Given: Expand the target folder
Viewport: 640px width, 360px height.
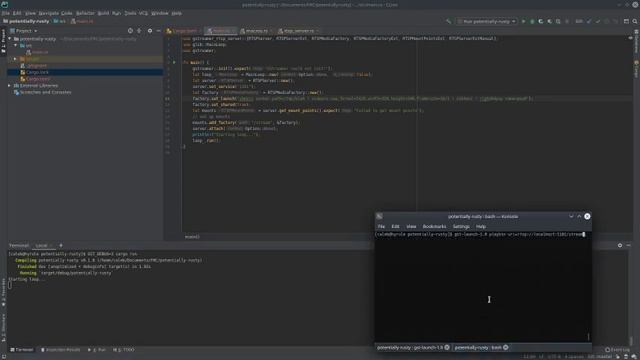Looking at the screenshot, I should tap(16, 59).
